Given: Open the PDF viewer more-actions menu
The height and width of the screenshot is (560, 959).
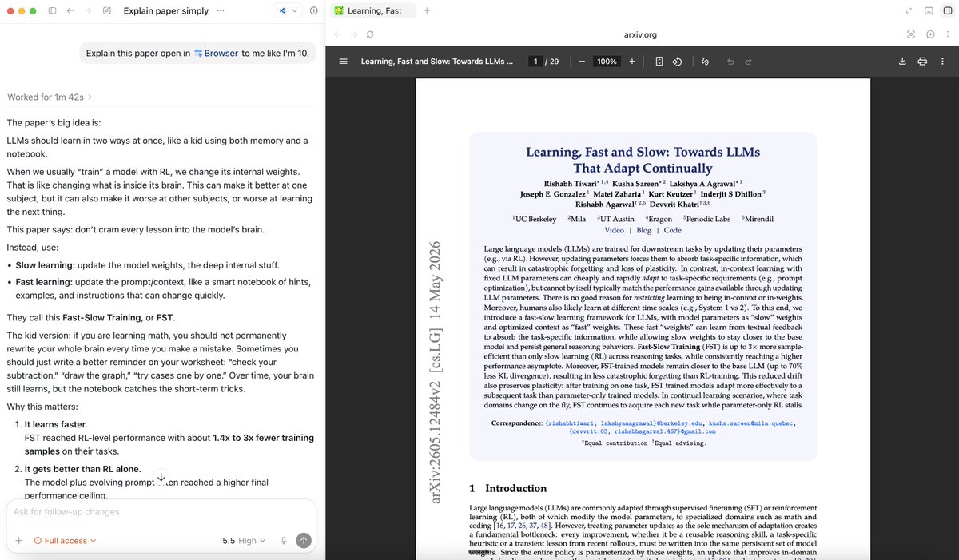Looking at the screenshot, I should (942, 62).
